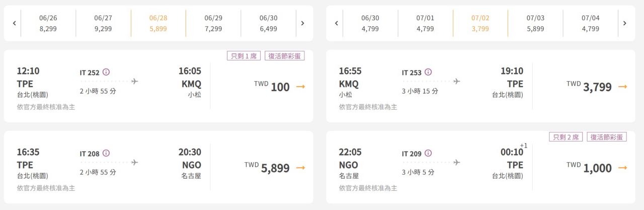
Task: Click info icon next to flight IT 209
Action: tap(428, 153)
